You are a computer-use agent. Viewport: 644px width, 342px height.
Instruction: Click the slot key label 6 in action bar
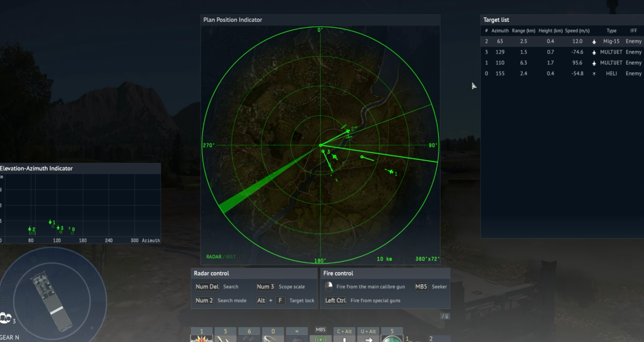(x=249, y=331)
